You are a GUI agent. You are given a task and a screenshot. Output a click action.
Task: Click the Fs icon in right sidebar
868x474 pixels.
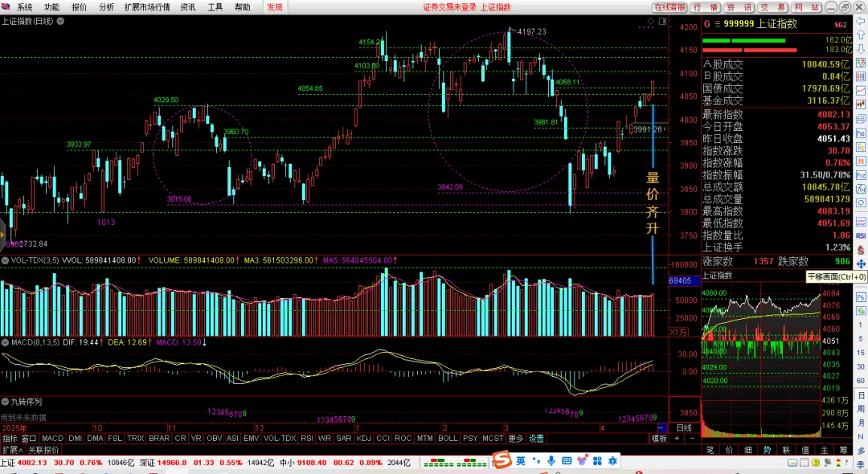[861, 297]
